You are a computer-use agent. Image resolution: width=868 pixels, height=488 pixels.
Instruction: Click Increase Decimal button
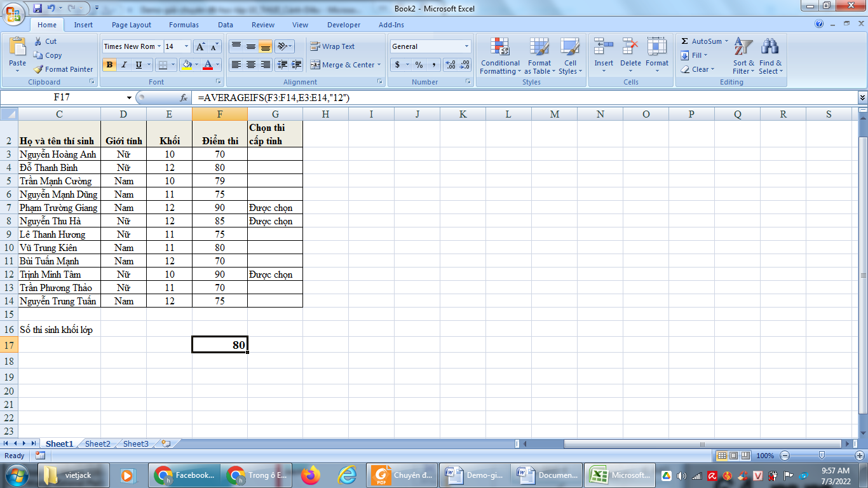click(451, 65)
